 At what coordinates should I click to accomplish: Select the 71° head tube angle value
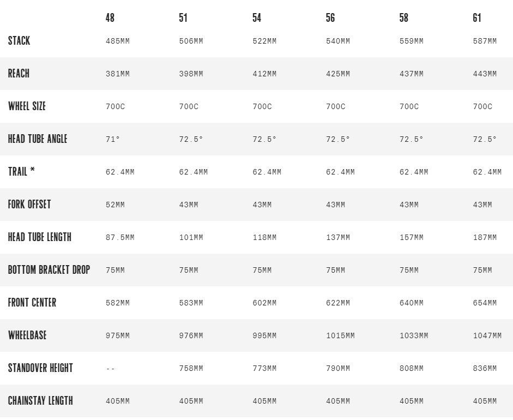[x=113, y=140]
